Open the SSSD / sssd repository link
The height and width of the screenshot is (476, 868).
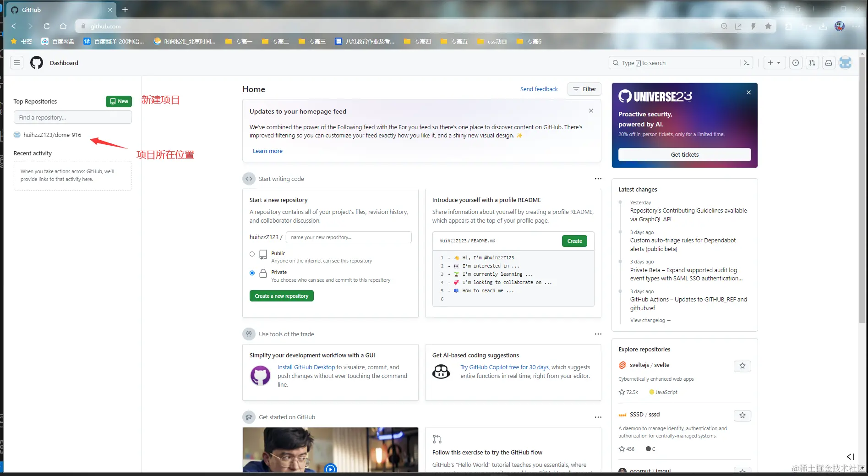(x=645, y=414)
